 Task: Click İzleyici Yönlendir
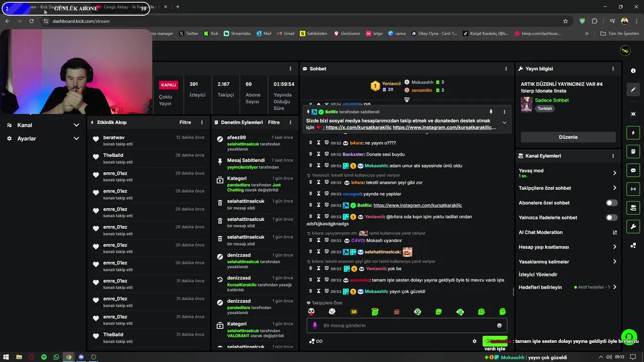point(538,275)
